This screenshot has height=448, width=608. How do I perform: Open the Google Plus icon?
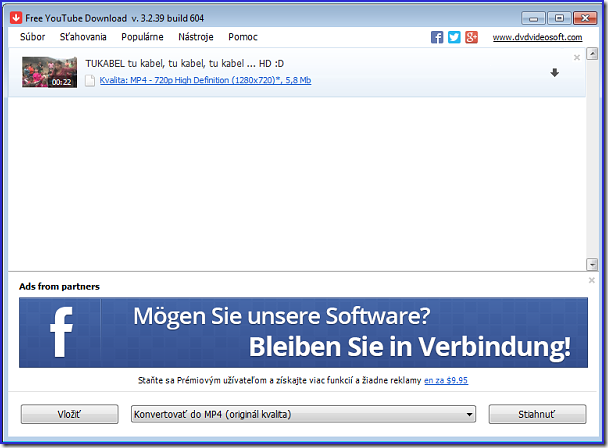point(471,37)
